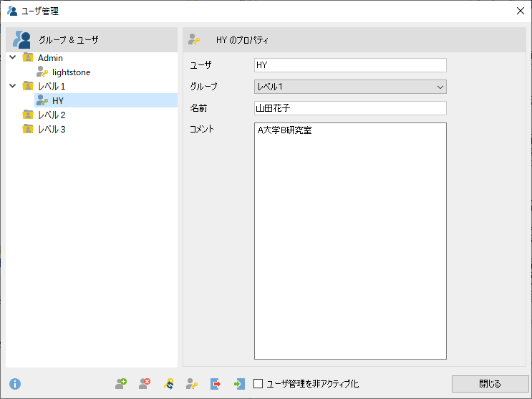Click the ユーザ field label
Image resolution: width=532 pixels, height=399 pixels.
[x=201, y=65]
